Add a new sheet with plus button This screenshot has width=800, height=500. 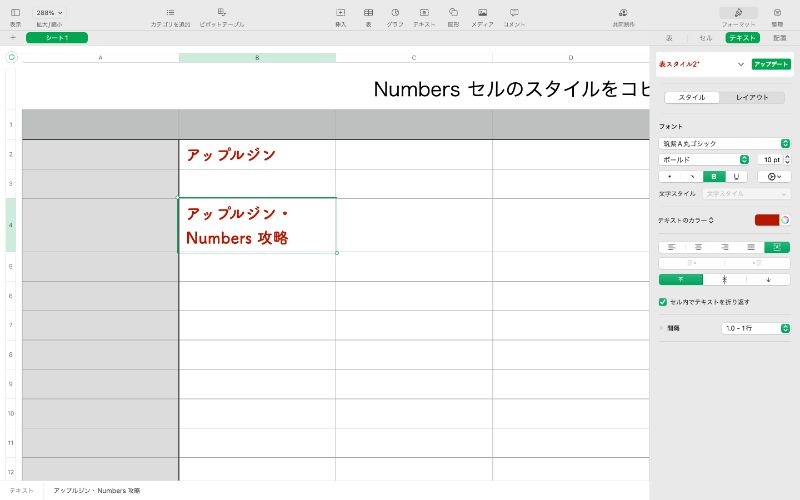[x=13, y=38]
